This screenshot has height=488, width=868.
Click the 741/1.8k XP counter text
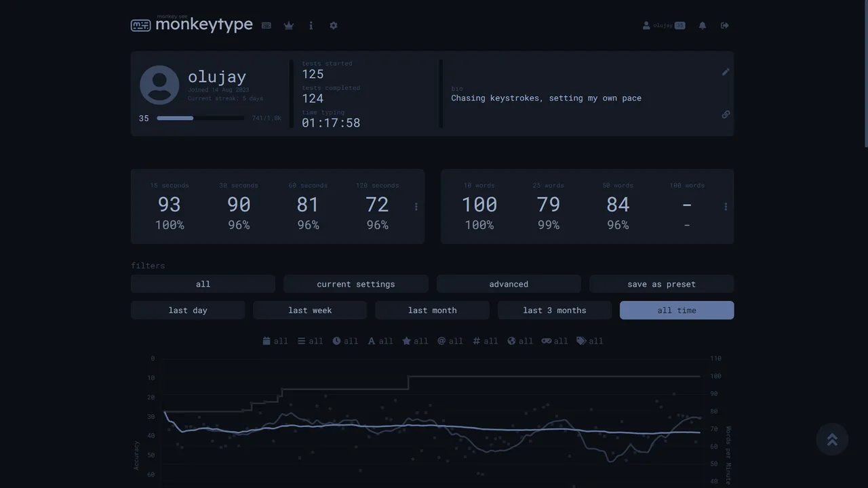click(267, 119)
